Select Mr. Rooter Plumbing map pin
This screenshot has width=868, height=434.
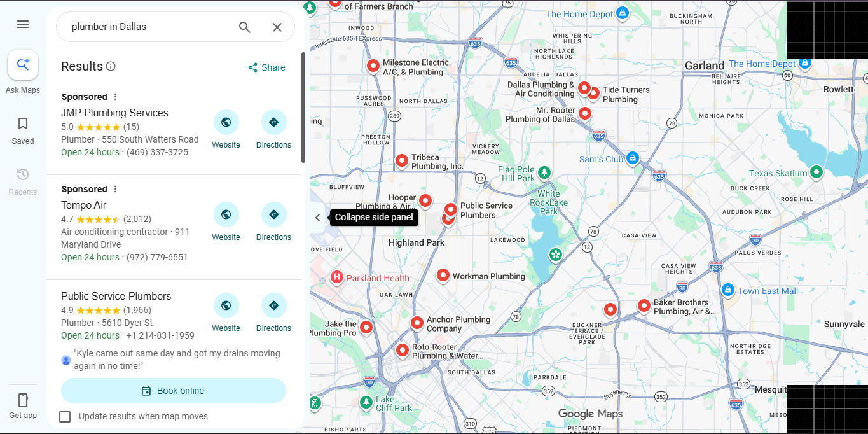coord(584,113)
